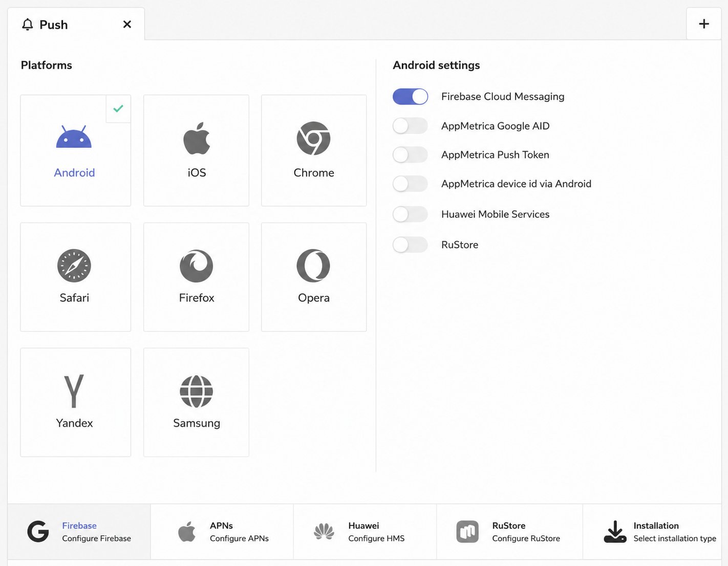Image resolution: width=728 pixels, height=566 pixels.
Task: Select the Opera logo icon
Action: coord(313,266)
